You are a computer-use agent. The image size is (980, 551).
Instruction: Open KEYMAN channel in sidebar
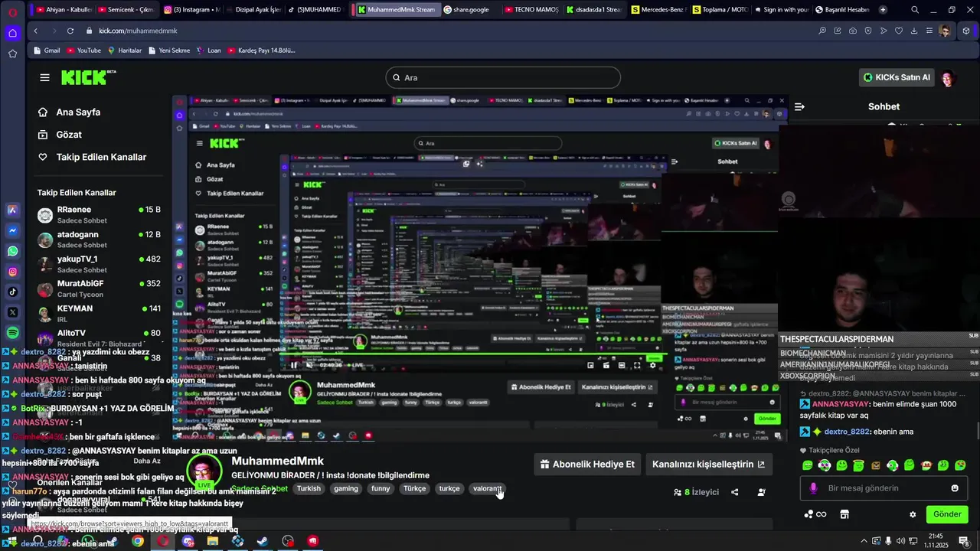pyautogui.click(x=99, y=314)
